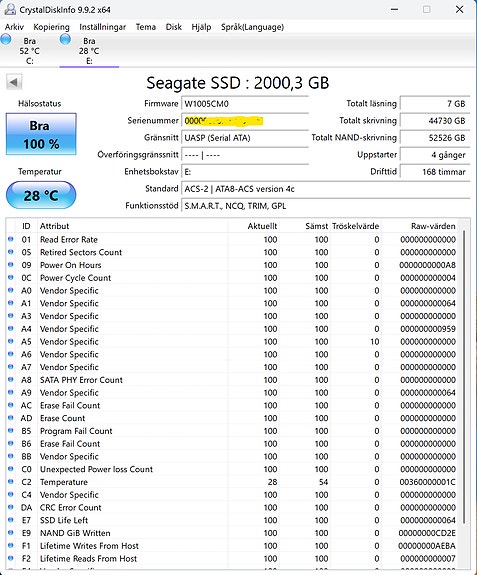
Task: Click the Funktionsstöd field S.M.A.R.T., NCQ, TRIM
Action: (325, 206)
